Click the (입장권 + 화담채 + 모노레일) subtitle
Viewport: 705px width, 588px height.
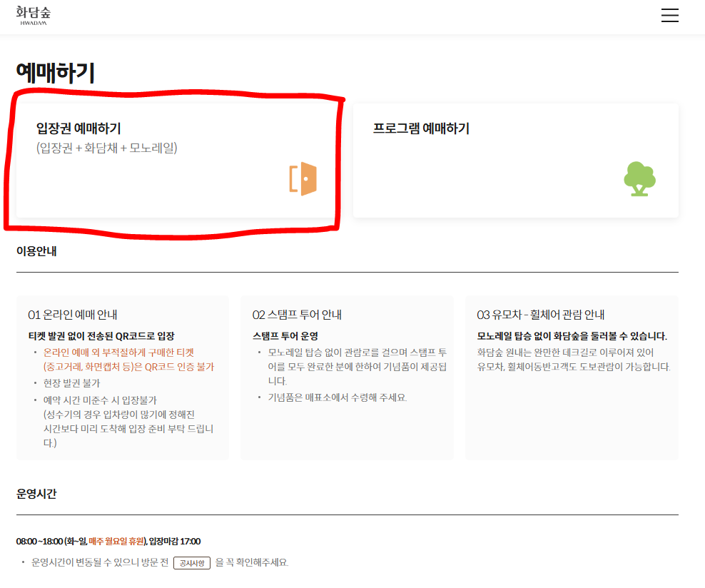[x=106, y=148]
